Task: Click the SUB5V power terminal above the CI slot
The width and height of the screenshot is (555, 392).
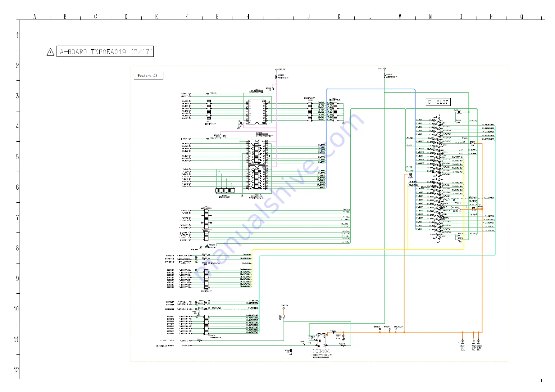Action: (x=385, y=69)
